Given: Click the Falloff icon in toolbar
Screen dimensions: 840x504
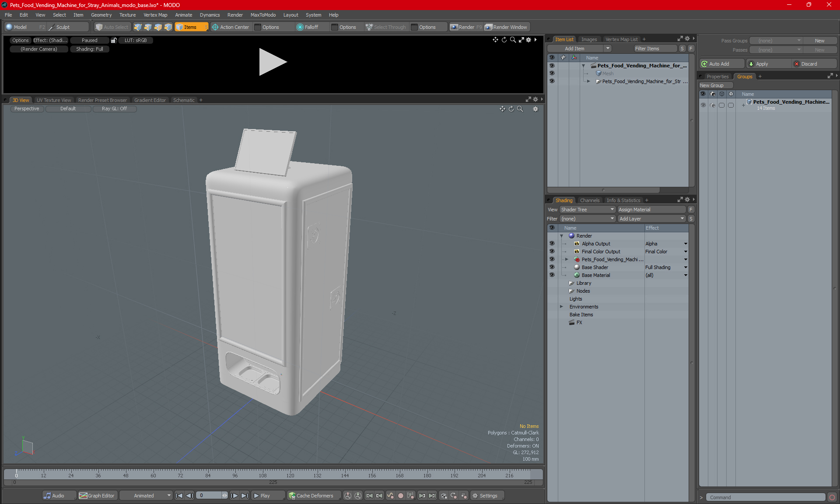Looking at the screenshot, I should tap(300, 27).
